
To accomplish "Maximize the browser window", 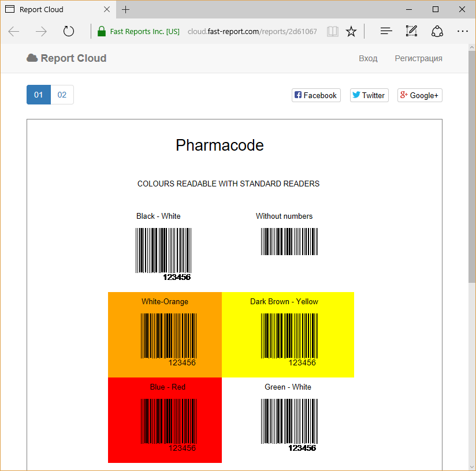I will [436, 9].
